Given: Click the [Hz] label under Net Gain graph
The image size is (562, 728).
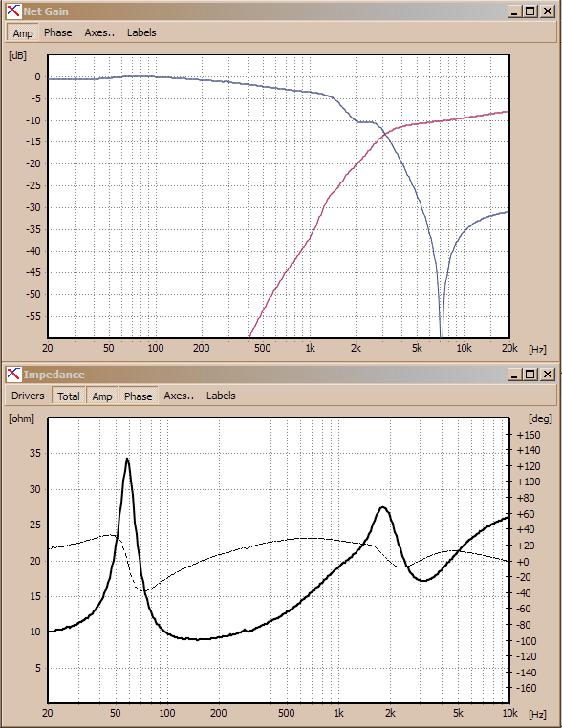Looking at the screenshot, I should pyautogui.click(x=537, y=350).
